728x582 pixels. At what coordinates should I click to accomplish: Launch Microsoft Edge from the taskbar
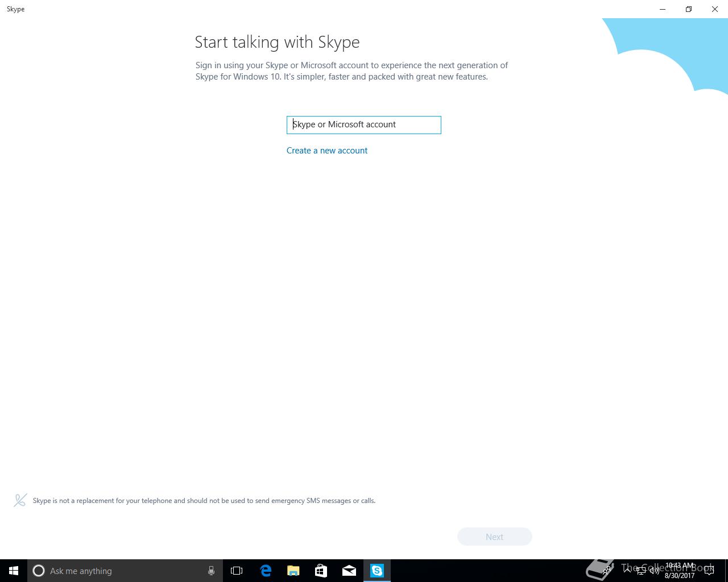coord(266,571)
